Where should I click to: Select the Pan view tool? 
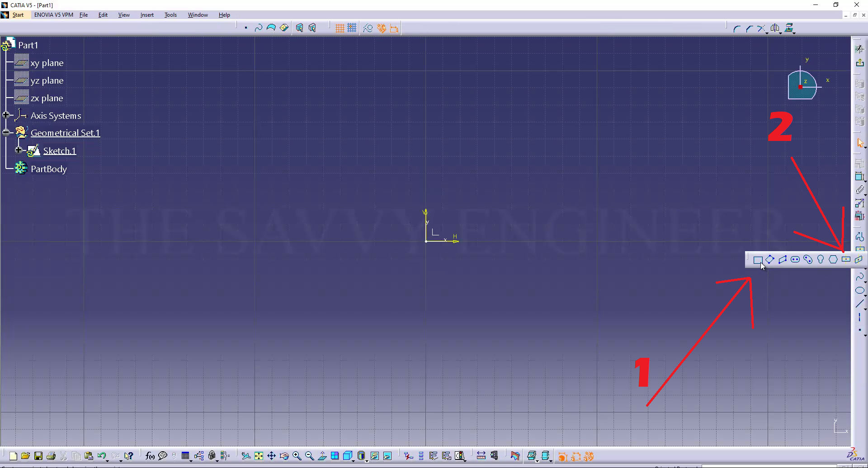(271, 456)
